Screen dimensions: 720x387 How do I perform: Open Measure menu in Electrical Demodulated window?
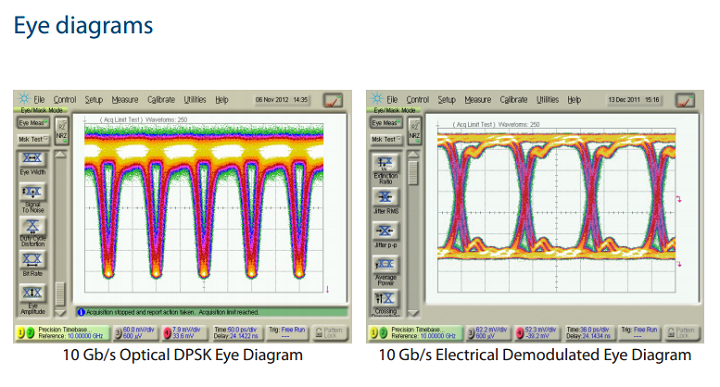(478, 100)
